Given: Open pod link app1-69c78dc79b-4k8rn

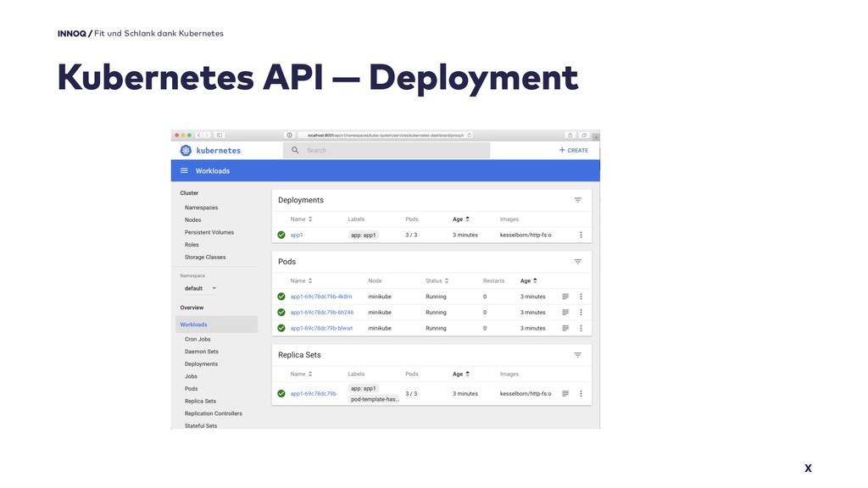Looking at the screenshot, I should tap(321, 297).
